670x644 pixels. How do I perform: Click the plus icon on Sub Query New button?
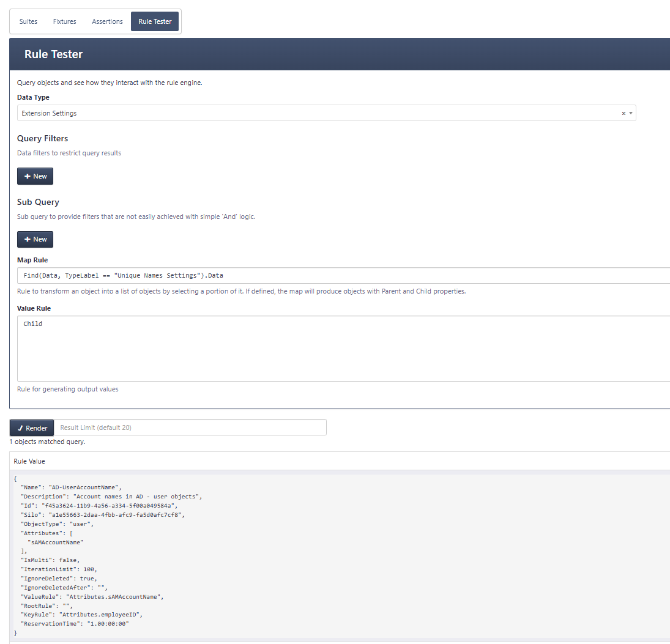coord(27,239)
